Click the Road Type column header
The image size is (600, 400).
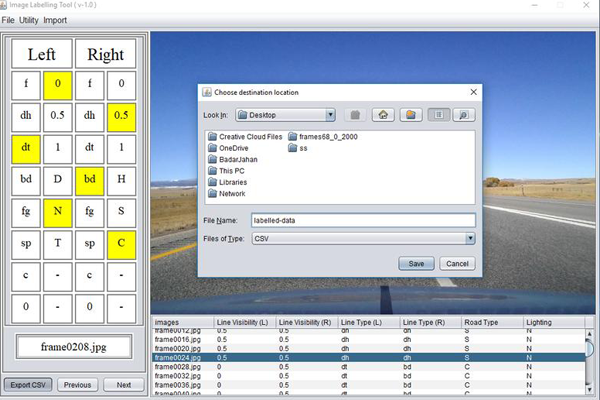pos(492,322)
